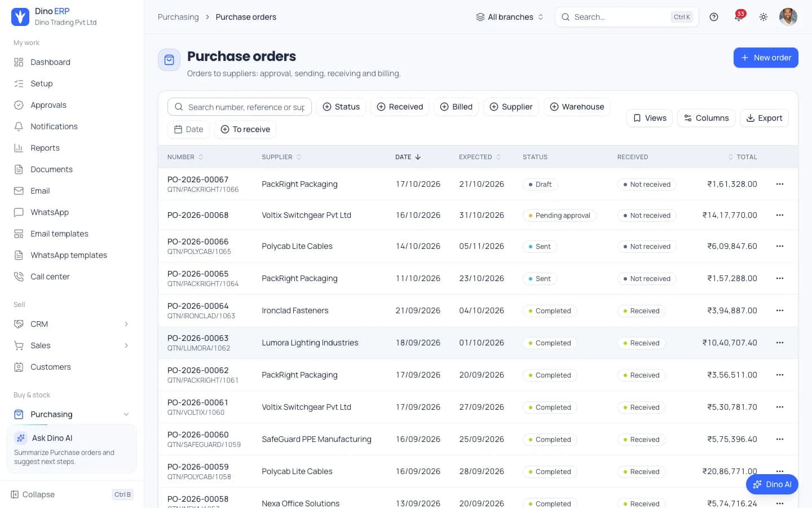Image resolution: width=812 pixels, height=508 pixels.
Task: Click the Documents icon in sidebar
Action: [19, 169]
